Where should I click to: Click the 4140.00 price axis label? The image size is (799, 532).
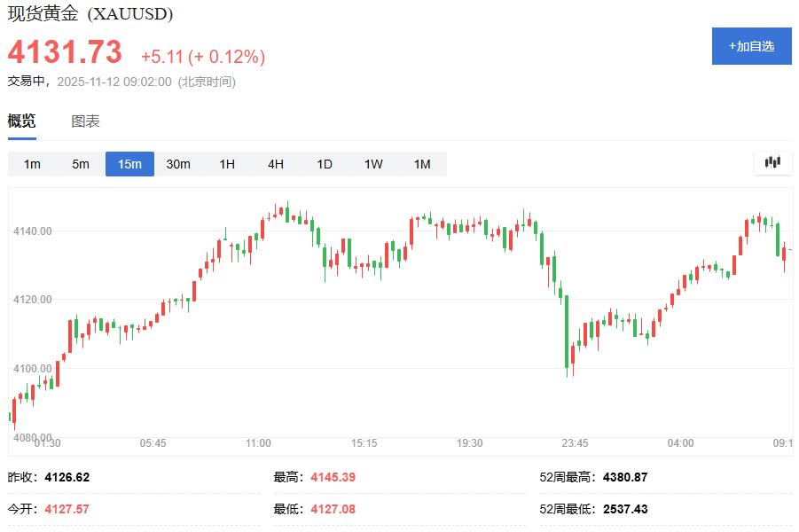pyautogui.click(x=33, y=231)
